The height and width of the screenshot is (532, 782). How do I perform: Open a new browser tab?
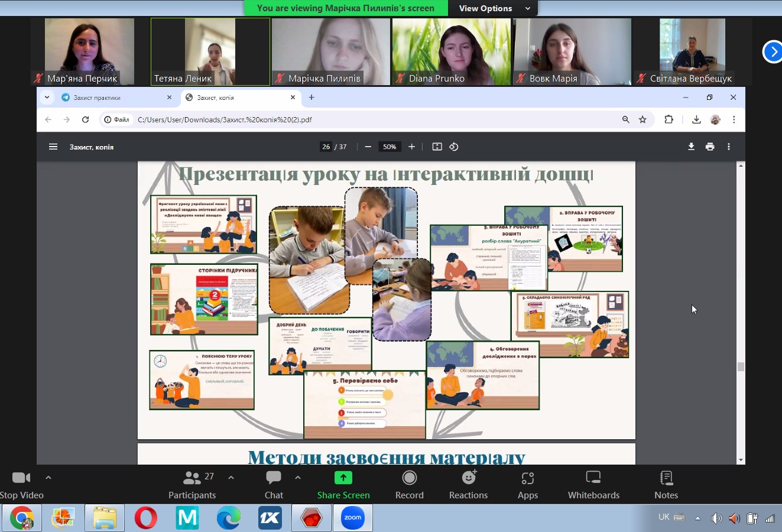pyautogui.click(x=311, y=98)
